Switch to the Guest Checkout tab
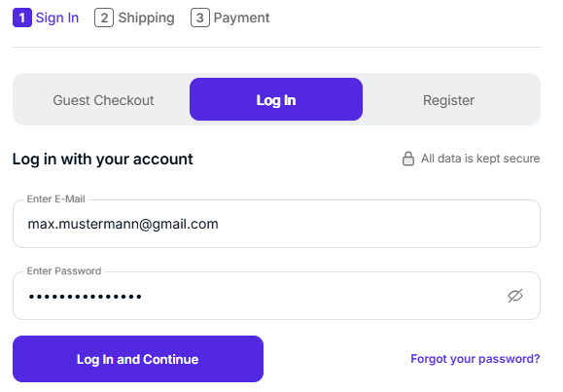This screenshot has height=392, width=563. pos(103,100)
